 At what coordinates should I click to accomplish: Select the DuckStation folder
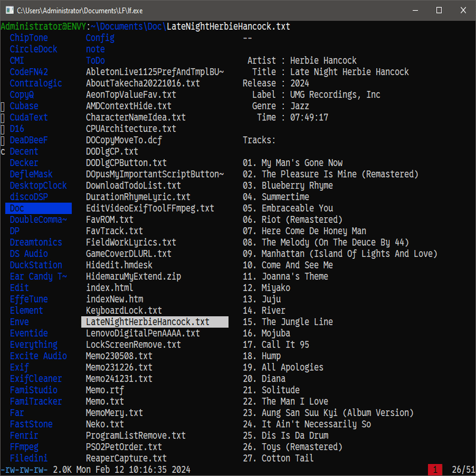coord(36,265)
